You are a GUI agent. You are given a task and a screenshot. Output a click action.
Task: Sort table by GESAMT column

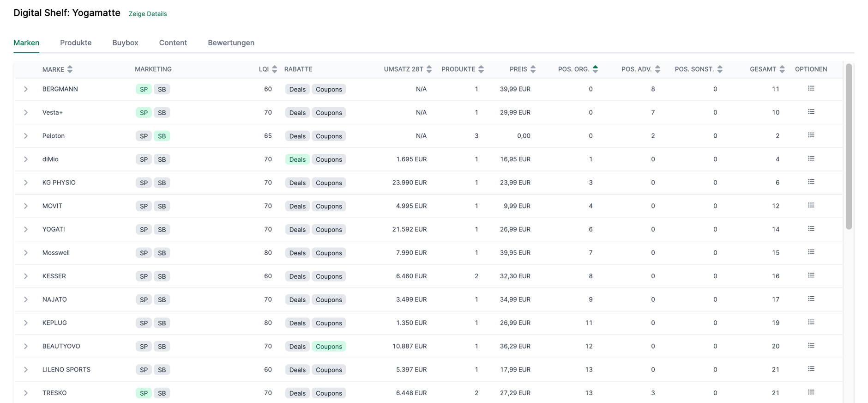point(782,69)
